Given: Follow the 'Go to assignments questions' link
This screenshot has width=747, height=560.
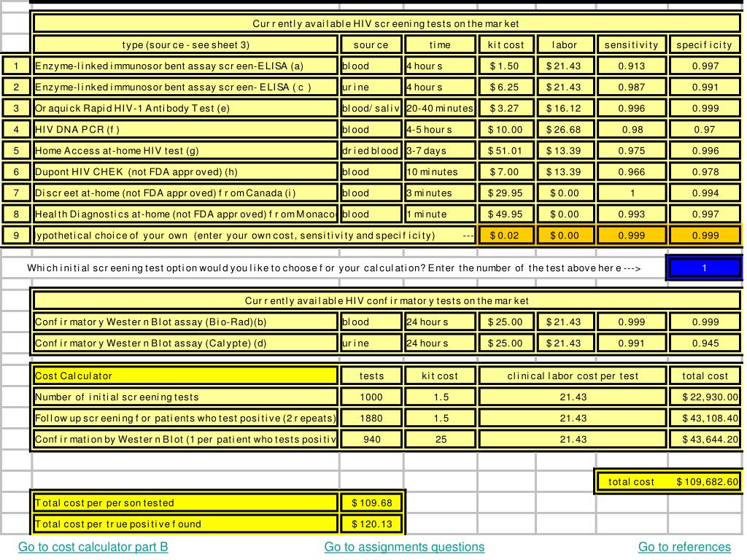Looking at the screenshot, I should point(404,547).
